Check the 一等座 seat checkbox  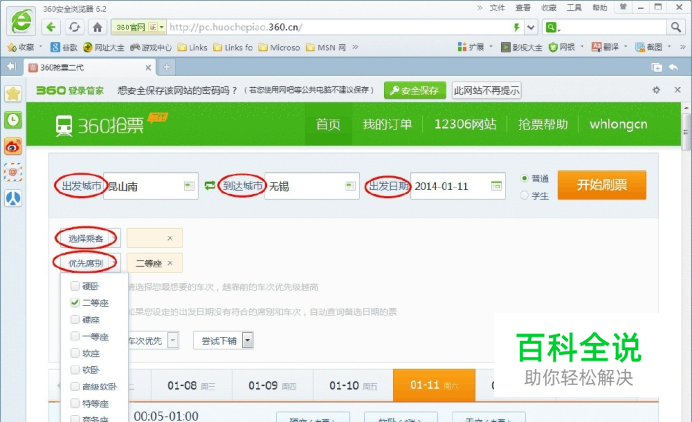[75, 336]
